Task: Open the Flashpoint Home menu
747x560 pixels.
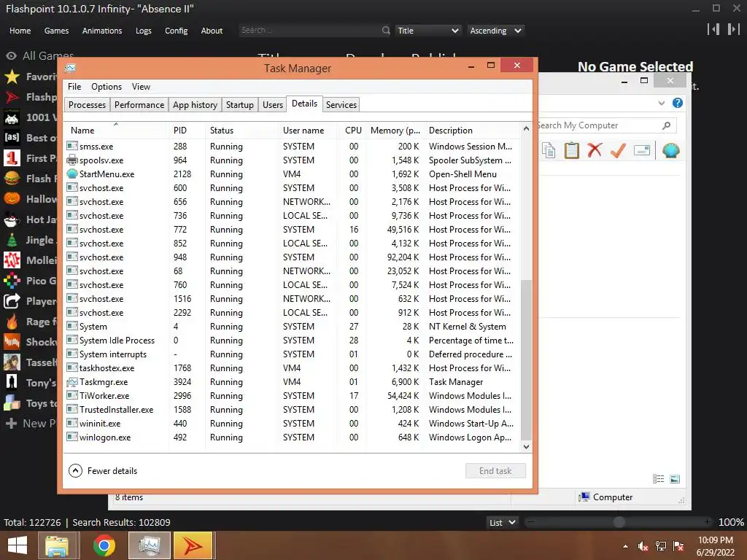Action: tap(20, 31)
